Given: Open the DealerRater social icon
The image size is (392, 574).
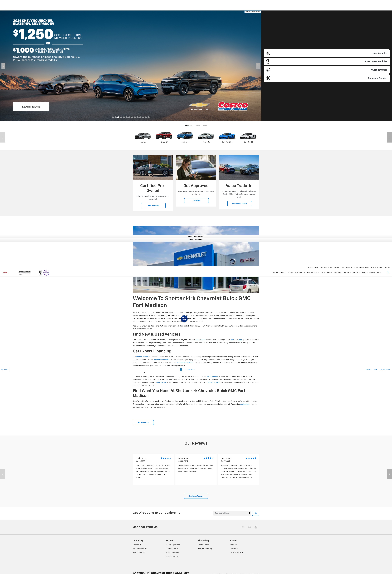Looking at the screenshot, I should (250, 527).
